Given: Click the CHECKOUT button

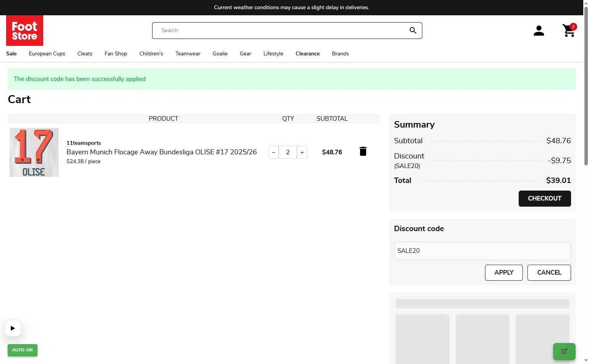Looking at the screenshot, I should (545, 199).
